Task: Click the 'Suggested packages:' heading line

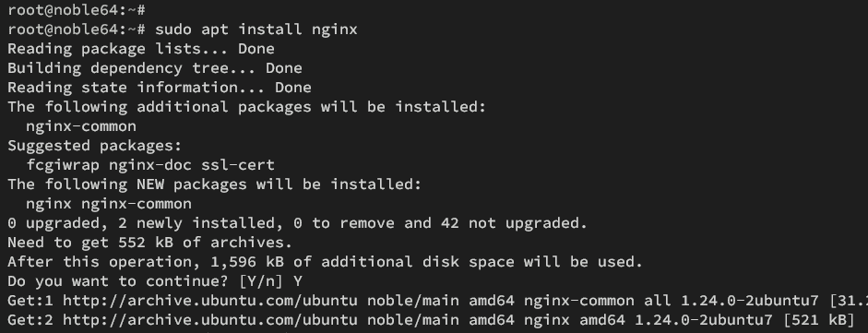Action: 95,146
